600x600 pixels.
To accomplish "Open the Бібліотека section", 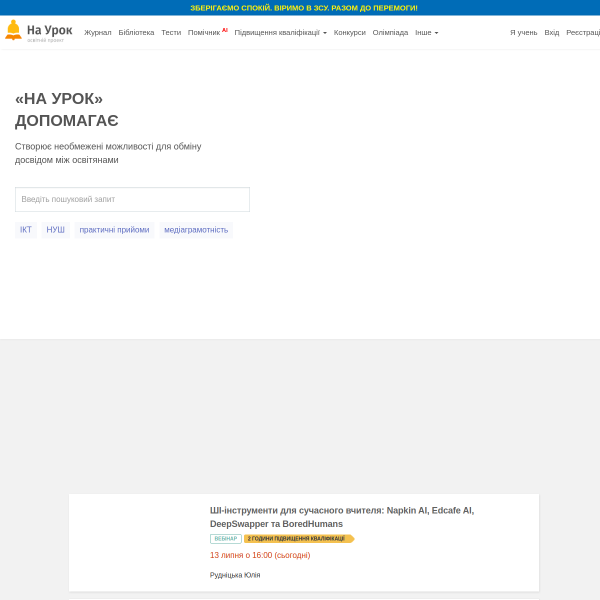I will point(136,33).
